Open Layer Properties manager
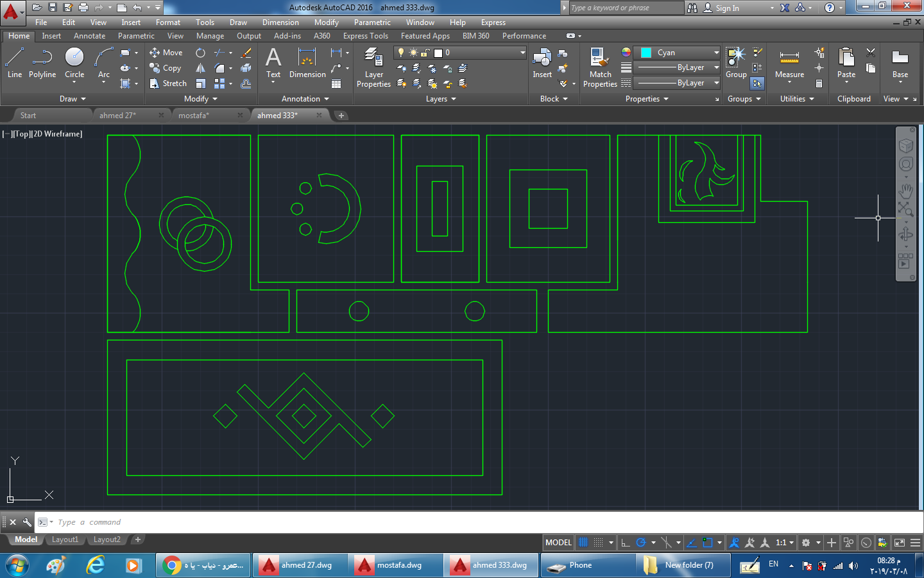 [x=373, y=67]
